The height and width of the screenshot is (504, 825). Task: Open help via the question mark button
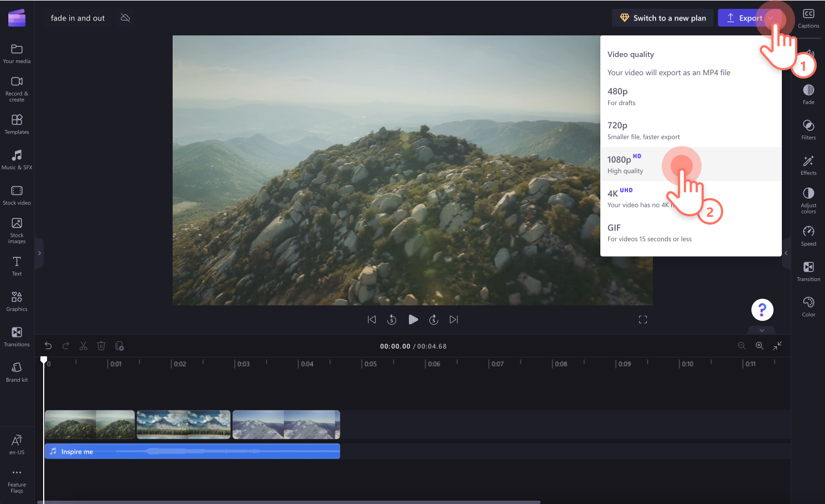click(x=762, y=310)
